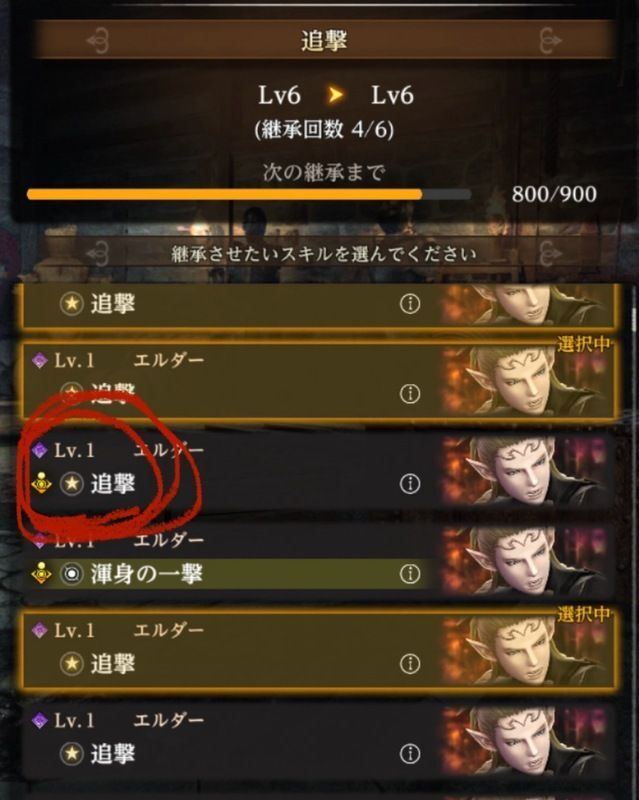Viewport: 639px width, 800px height.
Task: Open info icon on first selected エルダー row
Action: click(409, 394)
